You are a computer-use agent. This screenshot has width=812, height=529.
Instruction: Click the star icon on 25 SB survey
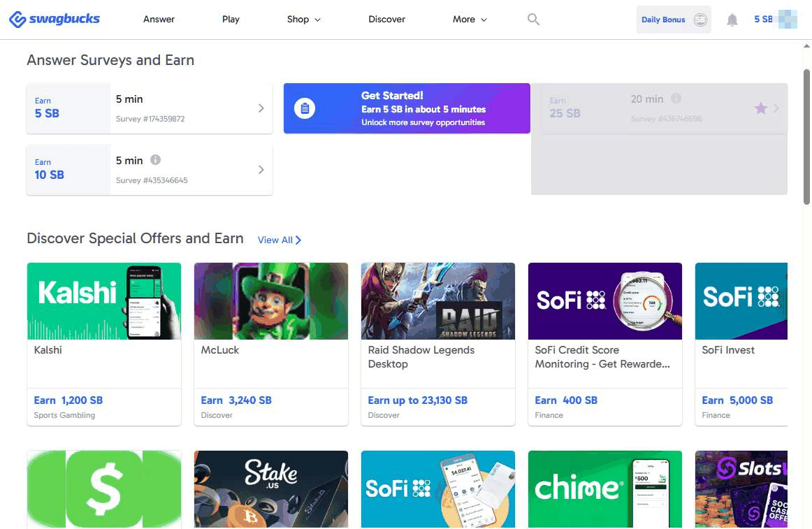[x=760, y=108]
